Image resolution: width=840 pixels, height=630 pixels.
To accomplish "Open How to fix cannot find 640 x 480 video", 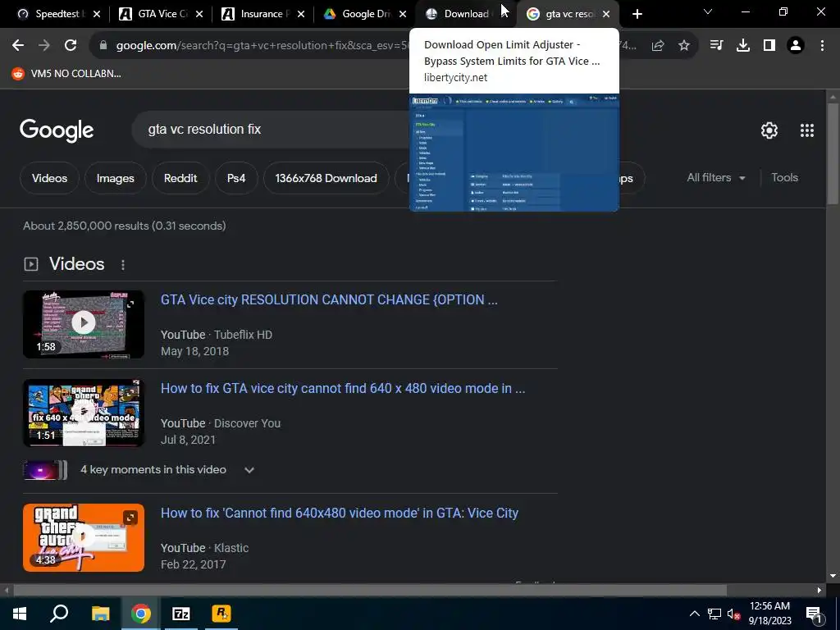I will 343,388.
